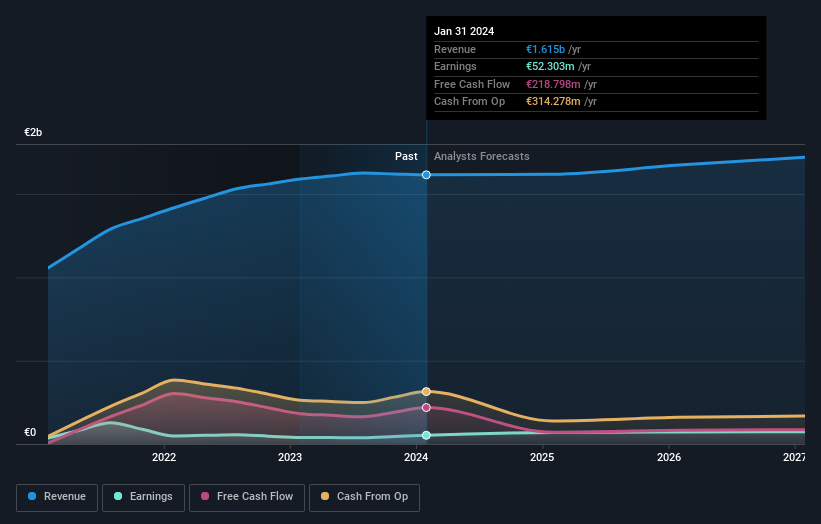Click the pink Free Cash Flow legend dot
Viewport: 821px width, 524px height.
pyautogui.click(x=205, y=496)
